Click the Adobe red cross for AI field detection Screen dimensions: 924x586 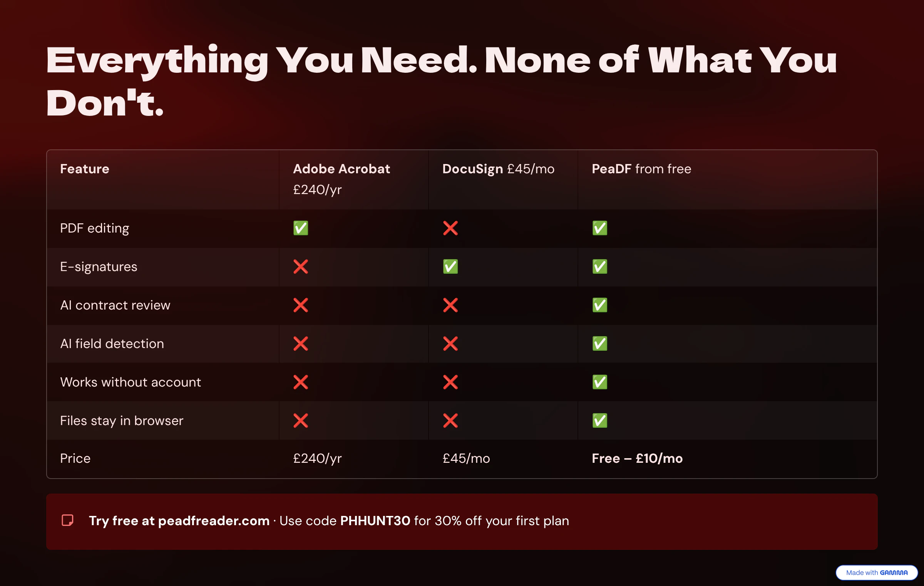pyautogui.click(x=301, y=343)
